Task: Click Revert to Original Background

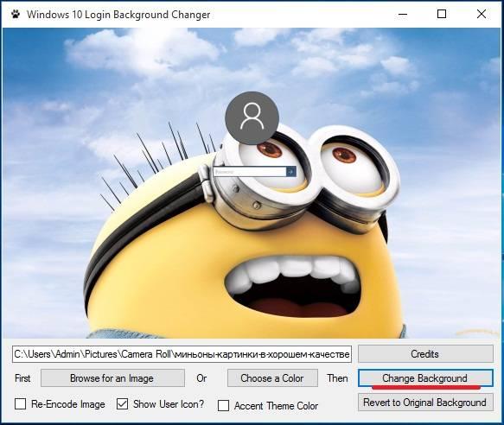Action: click(x=425, y=403)
